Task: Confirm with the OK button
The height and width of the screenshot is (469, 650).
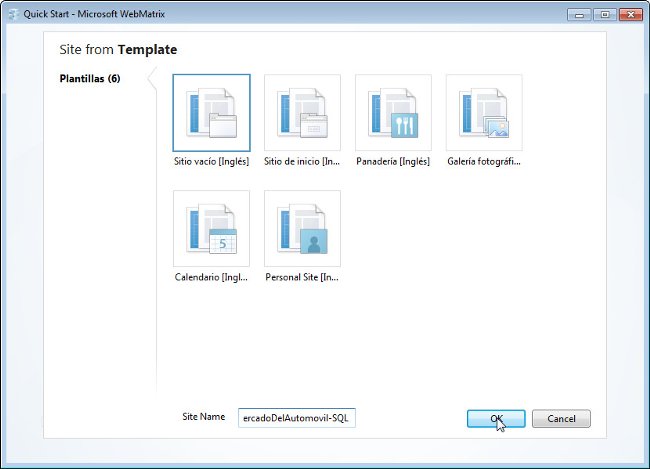Action: (496, 418)
